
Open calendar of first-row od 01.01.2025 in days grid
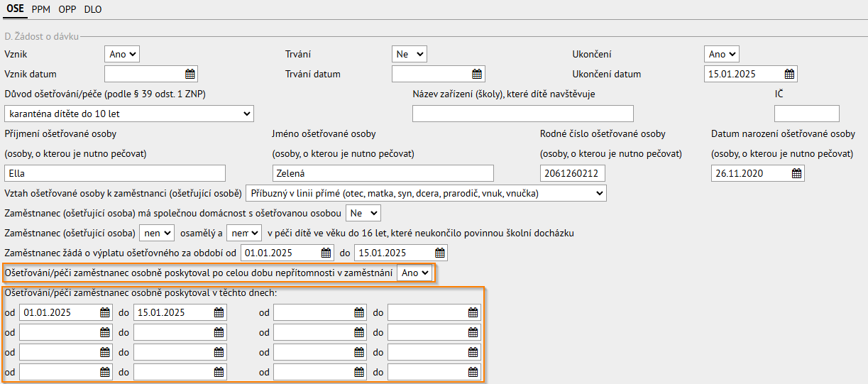105,312
